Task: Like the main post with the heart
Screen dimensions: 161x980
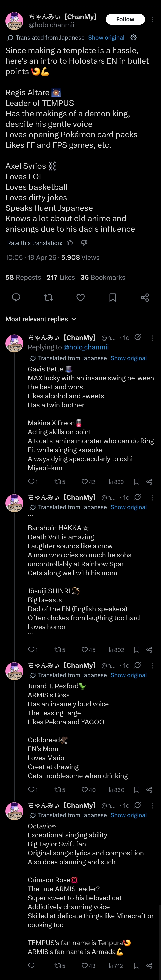Action: [x=81, y=298]
